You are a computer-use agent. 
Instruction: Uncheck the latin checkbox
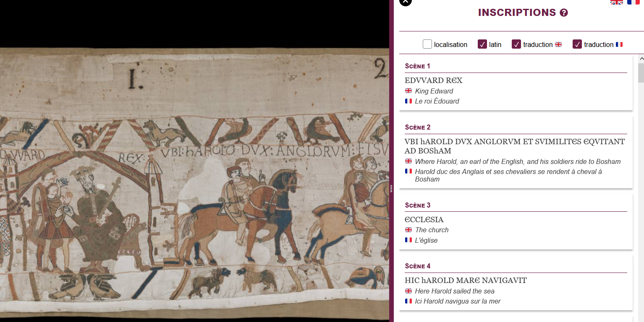[x=482, y=44]
